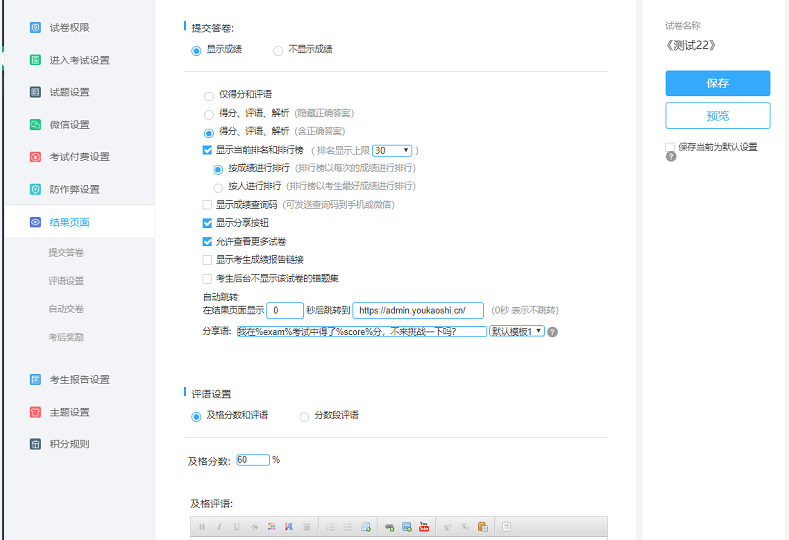Insert bulleted list in the editor
Viewport: 789px width, 540px height.
[x=347, y=527]
